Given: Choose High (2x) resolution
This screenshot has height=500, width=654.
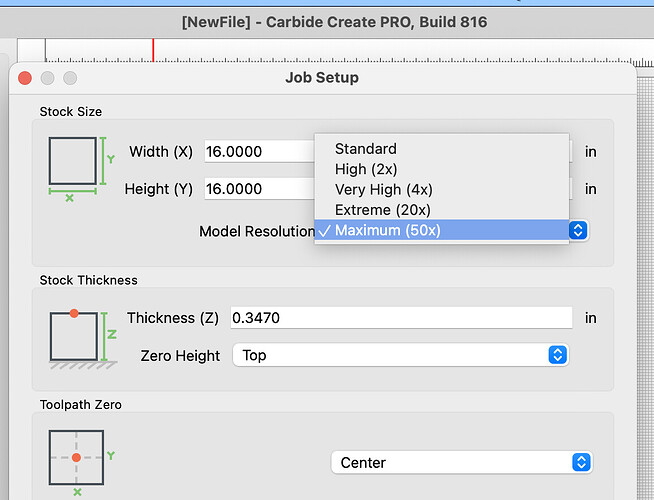Looking at the screenshot, I should (x=442, y=169).
